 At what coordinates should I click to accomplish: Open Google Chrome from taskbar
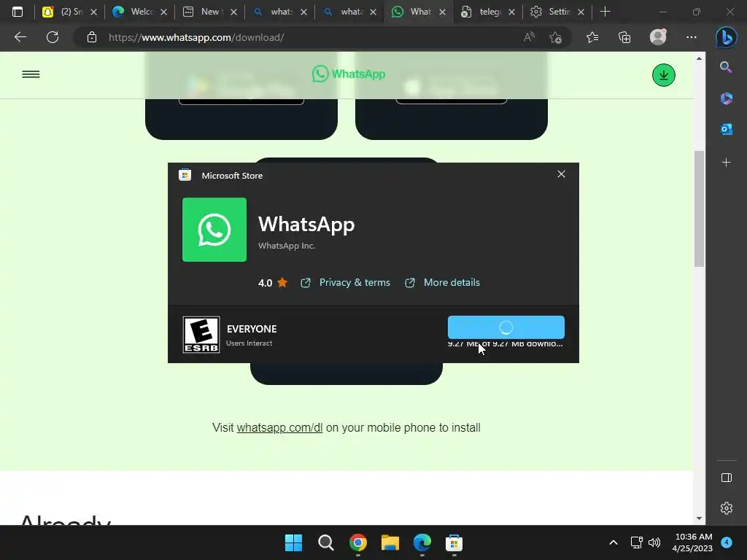pos(358,542)
